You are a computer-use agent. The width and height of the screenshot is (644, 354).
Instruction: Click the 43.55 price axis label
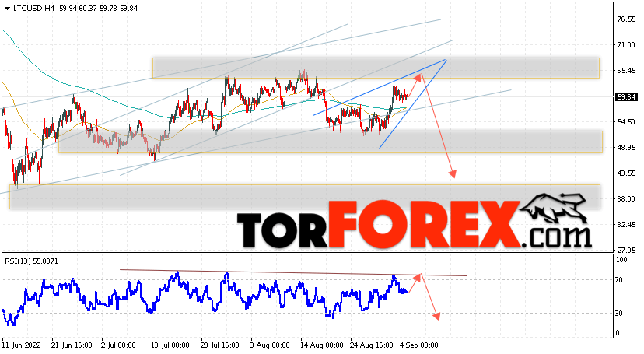(x=626, y=173)
